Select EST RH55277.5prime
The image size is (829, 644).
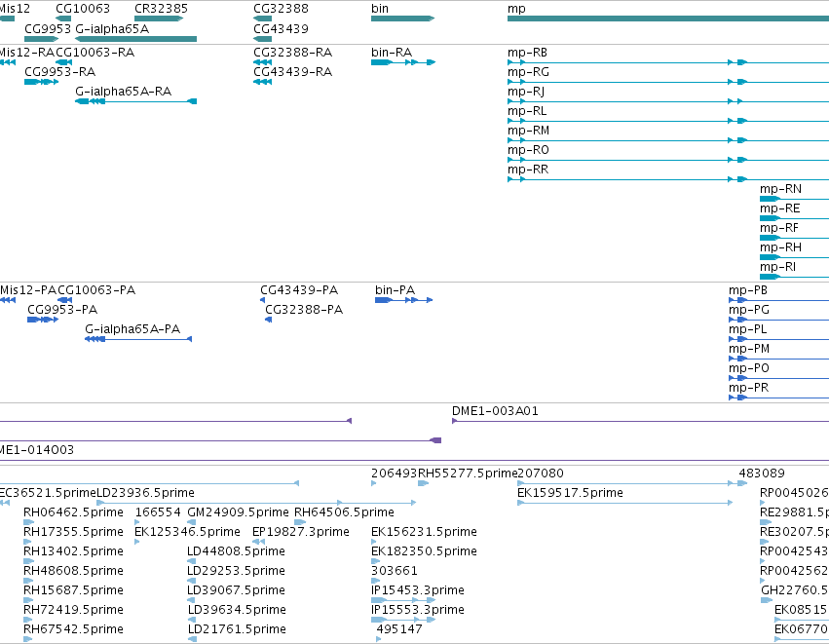[x=468, y=474]
